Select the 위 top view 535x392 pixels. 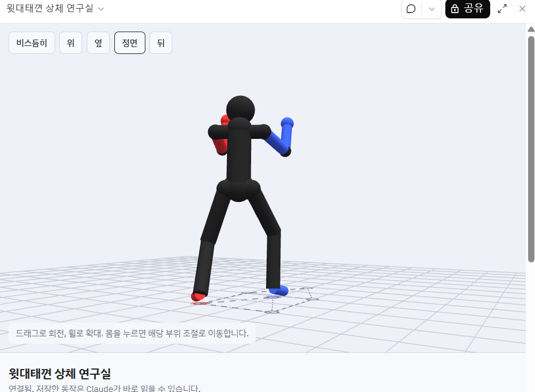tap(71, 43)
